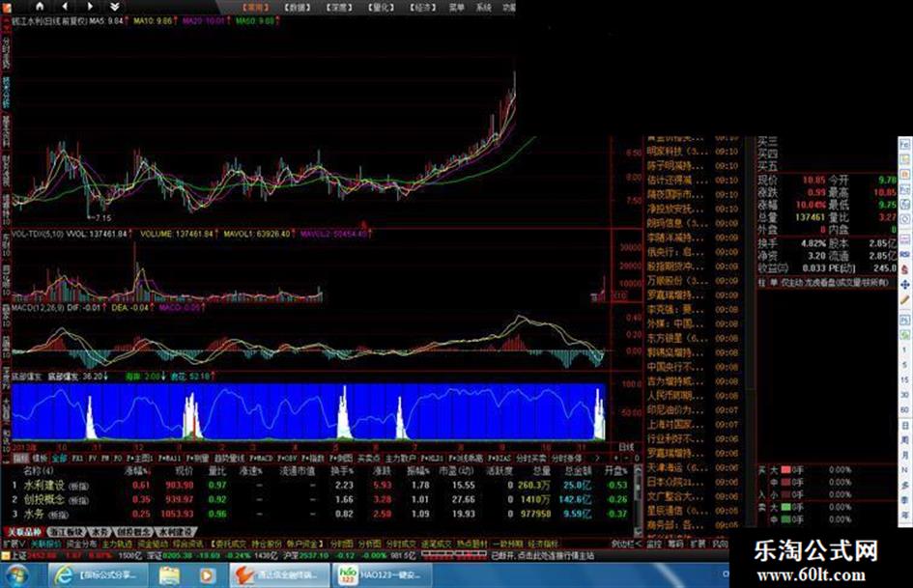Sort by the 总金额 column header
913x588 pixels.
(577, 470)
